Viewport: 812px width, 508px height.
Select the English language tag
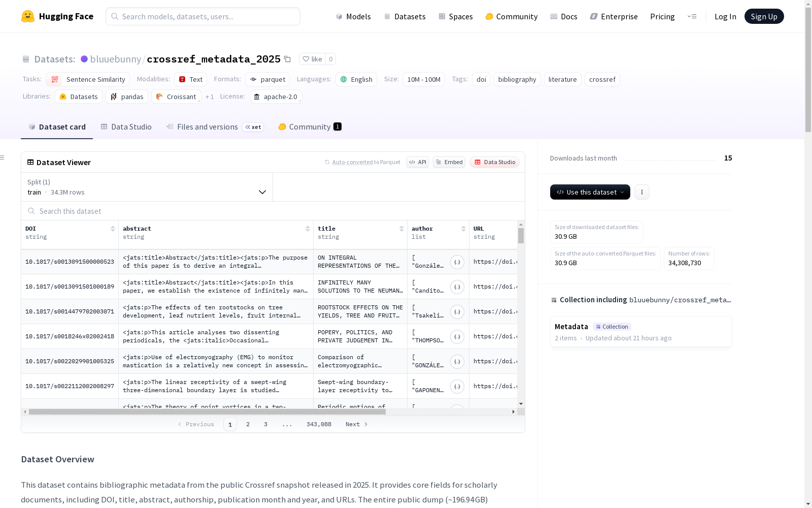pos(356,79)
